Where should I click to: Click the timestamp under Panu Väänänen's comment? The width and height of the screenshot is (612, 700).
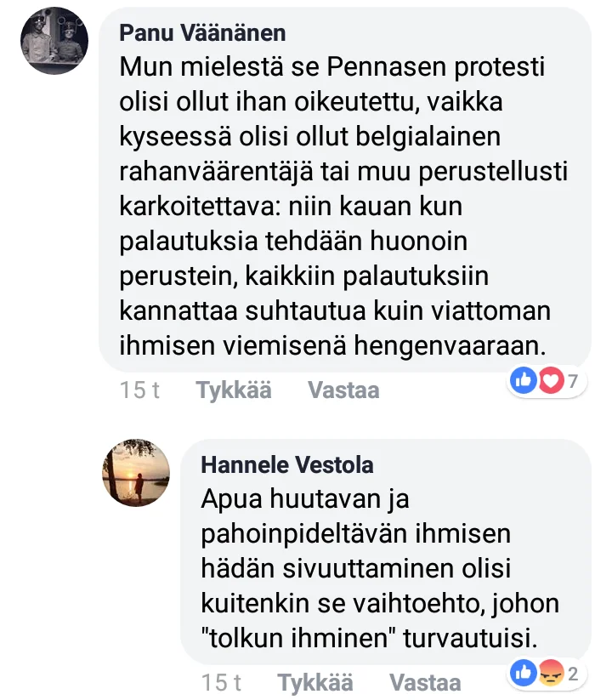click(140, 390)
